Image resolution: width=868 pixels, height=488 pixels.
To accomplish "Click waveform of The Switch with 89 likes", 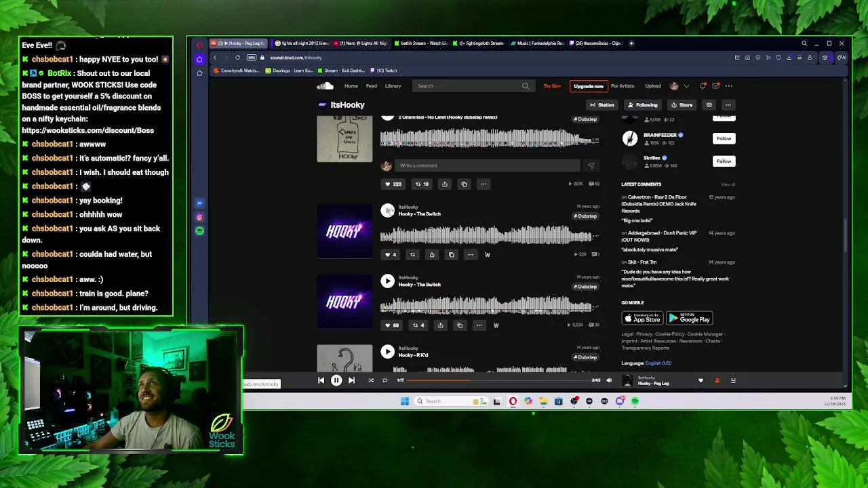I will [x=487, y=306].
